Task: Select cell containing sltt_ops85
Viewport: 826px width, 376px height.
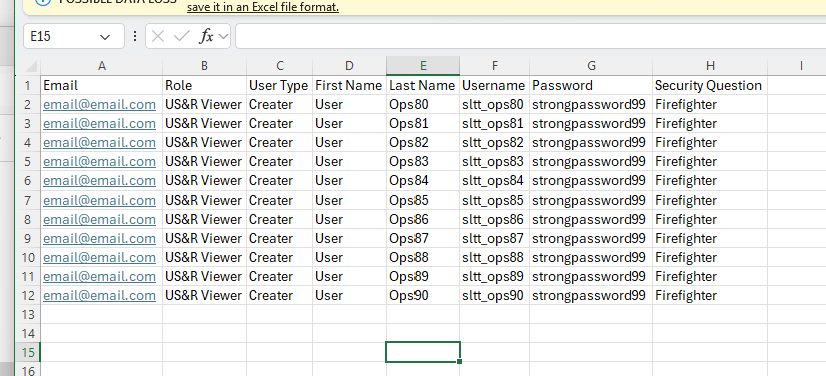Action: (495, 200)
